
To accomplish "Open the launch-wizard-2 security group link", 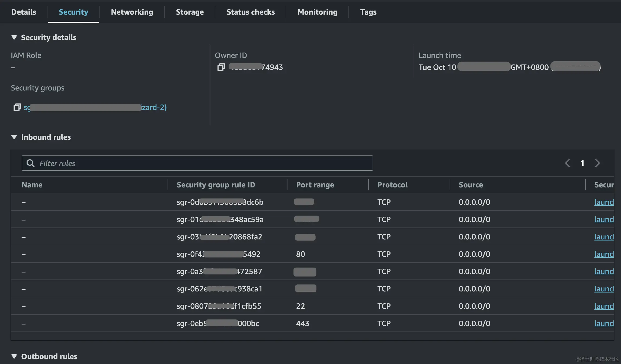I will point(153,107).
